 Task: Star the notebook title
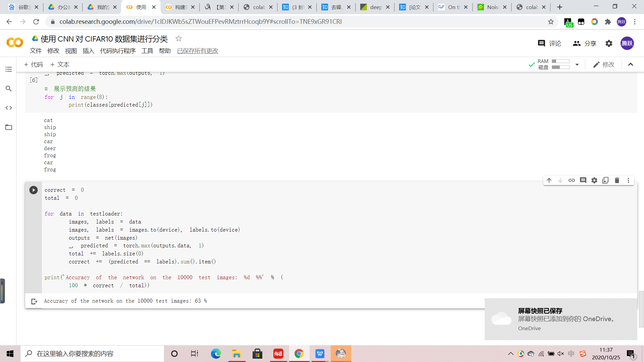point(178,39)
